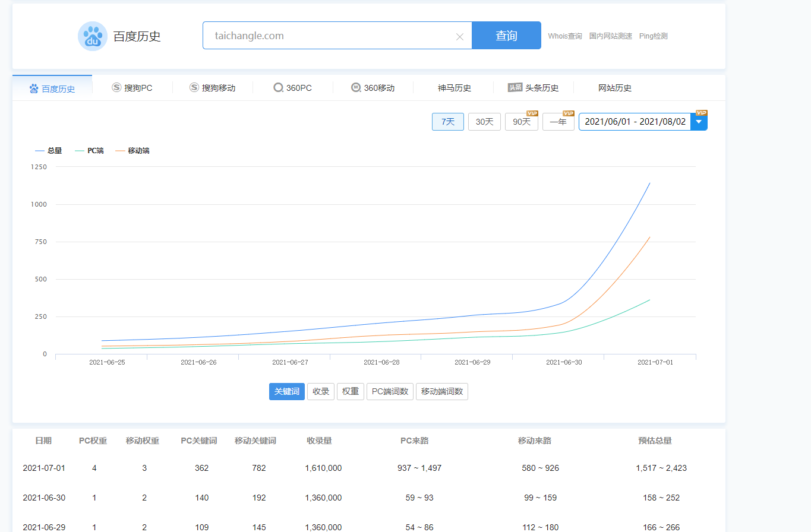Switch to the 神马历史 tab

pyautogui.click(x=455, y=88)
